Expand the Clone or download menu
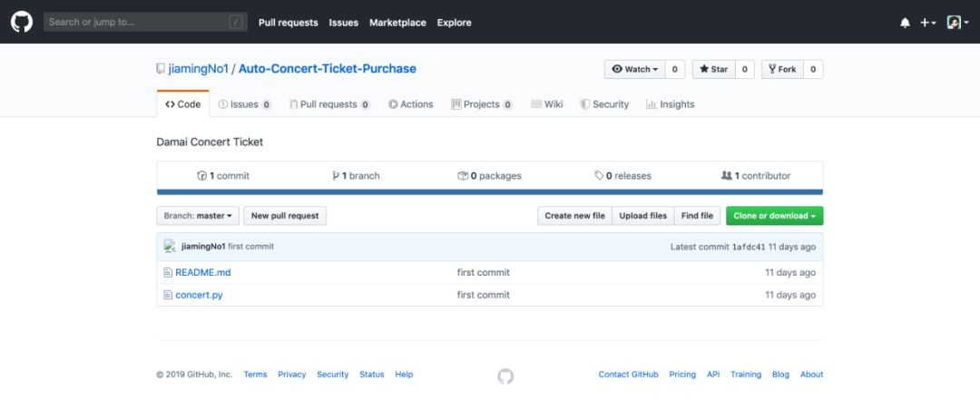The width and height of the screenshot is (980, 419). pyautogui.click(x=774, y=216)
